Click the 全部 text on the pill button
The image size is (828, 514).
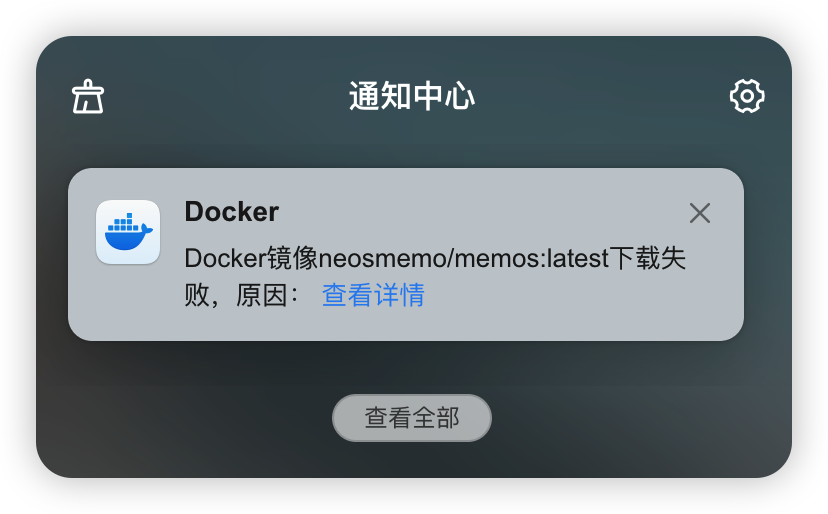coord(436,418)
